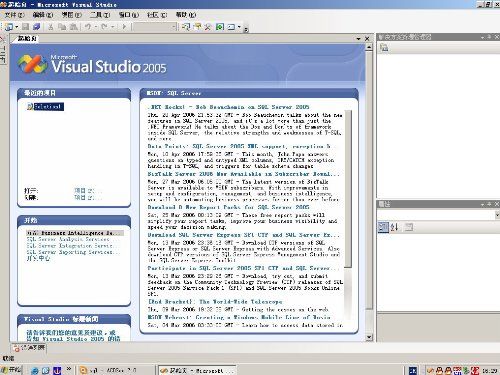Open the SQL Server Integration Services link

[72, 246]
